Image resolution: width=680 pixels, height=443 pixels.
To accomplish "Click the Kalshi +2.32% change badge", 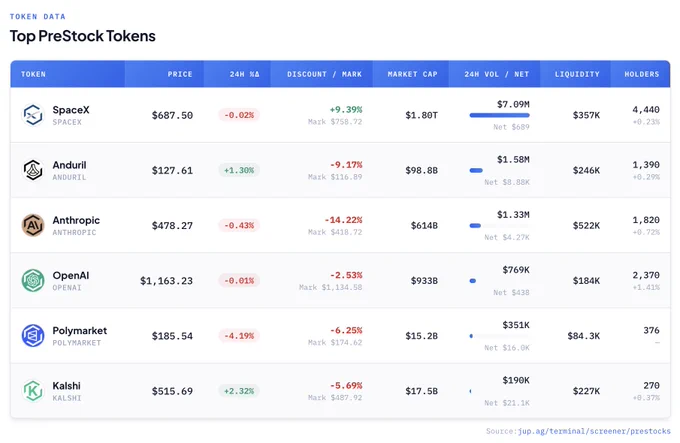I will [239, 391].
